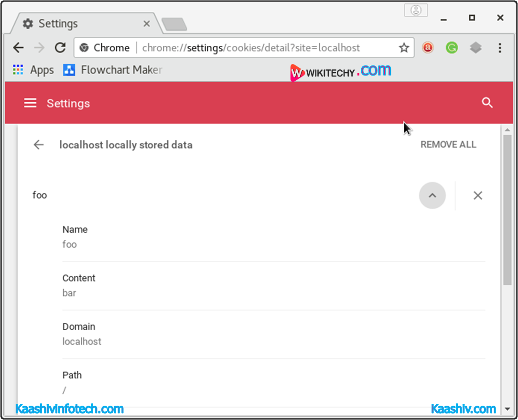Reload the page with refresh icon

[60, 48]
